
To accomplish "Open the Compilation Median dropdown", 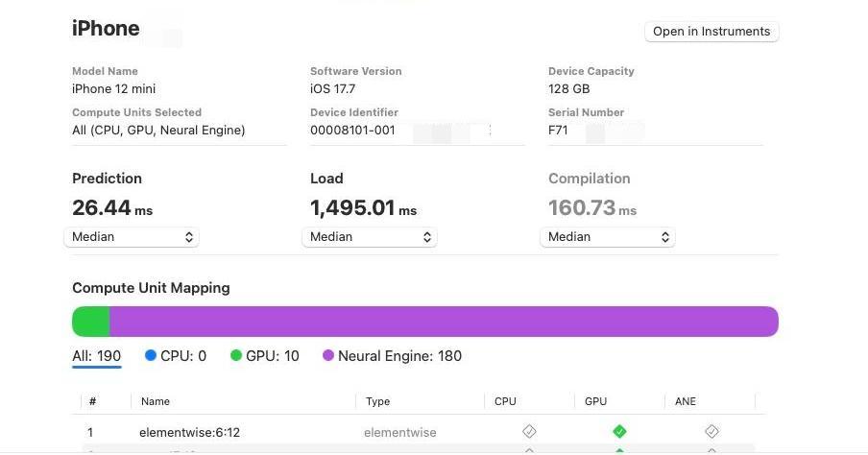I will coord(608,237).
